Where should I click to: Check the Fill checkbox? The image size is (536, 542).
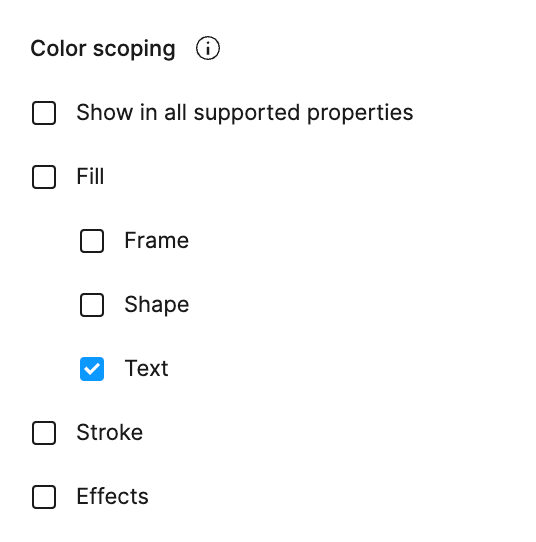pos(44,177)
